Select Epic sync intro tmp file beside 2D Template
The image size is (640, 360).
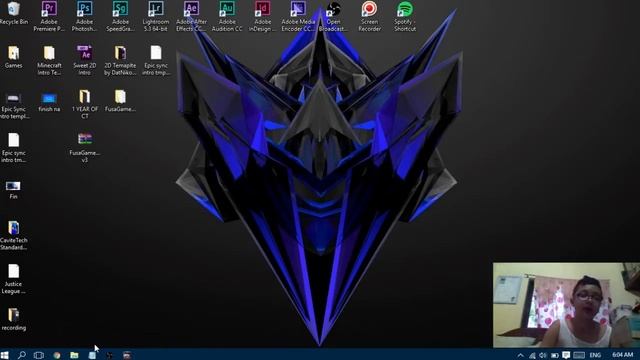[156, 60]
